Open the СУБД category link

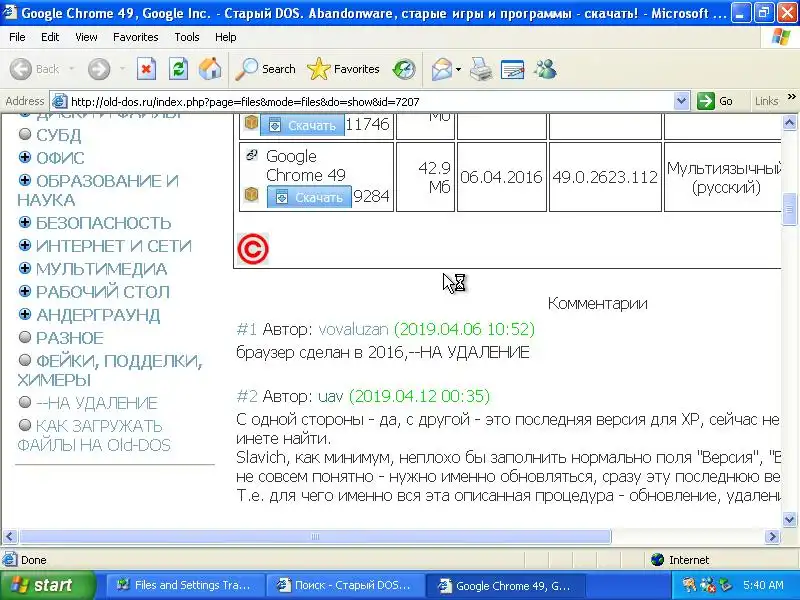tap(58, 135)
